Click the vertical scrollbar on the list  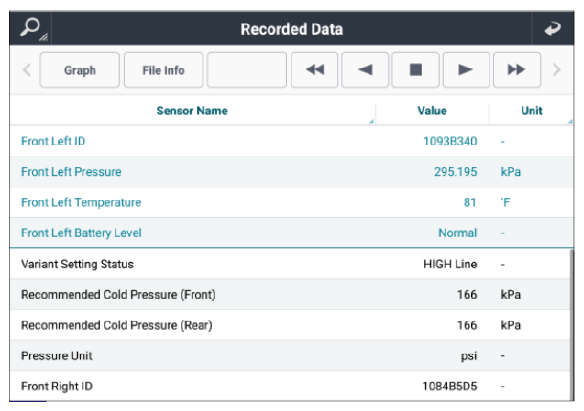click(572, 325)
